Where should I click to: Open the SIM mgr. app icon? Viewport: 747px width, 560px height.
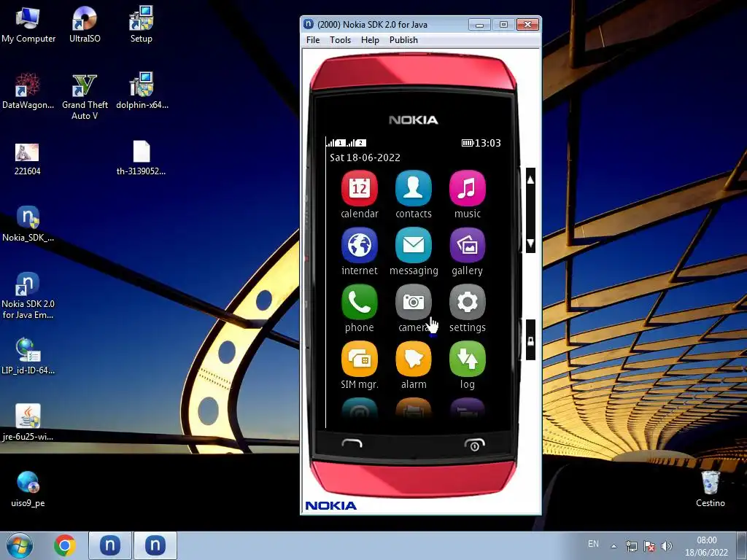(x=359, y=359)
